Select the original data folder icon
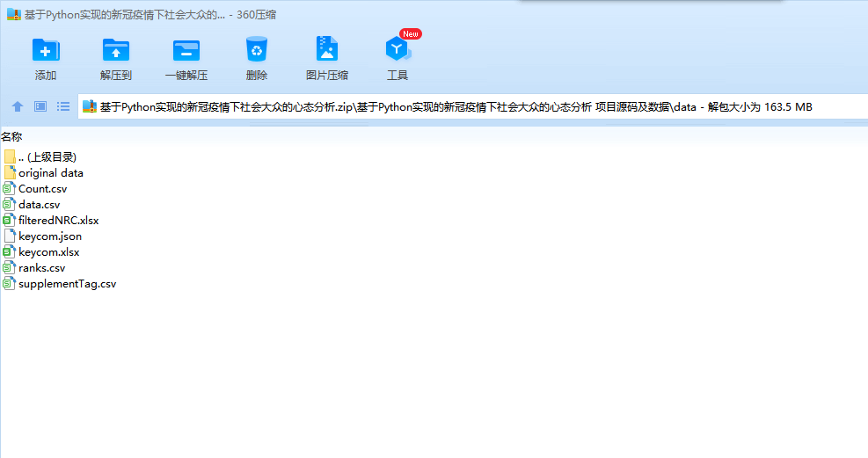This screenshot has width=868, height=458. pos(10,172)
